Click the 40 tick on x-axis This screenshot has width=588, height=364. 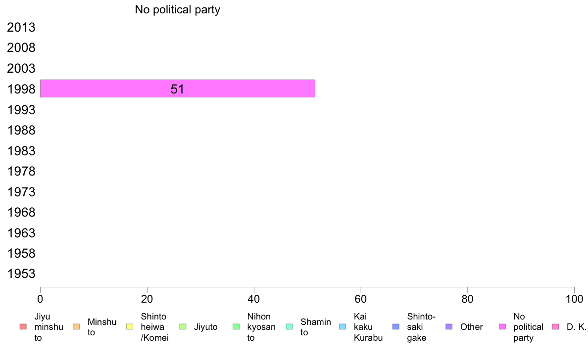tap(254, 299)
